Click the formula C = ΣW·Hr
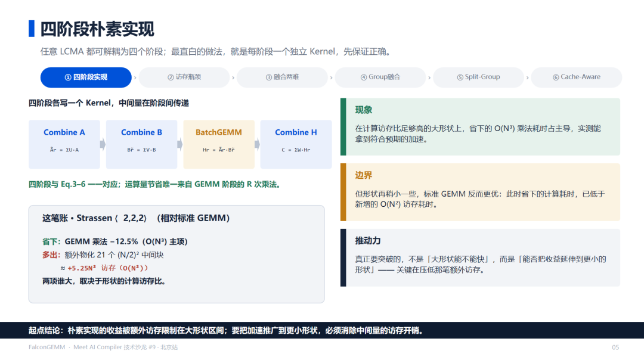The width and height of the screenshot is (644, 357). click(x=296, y=150)
